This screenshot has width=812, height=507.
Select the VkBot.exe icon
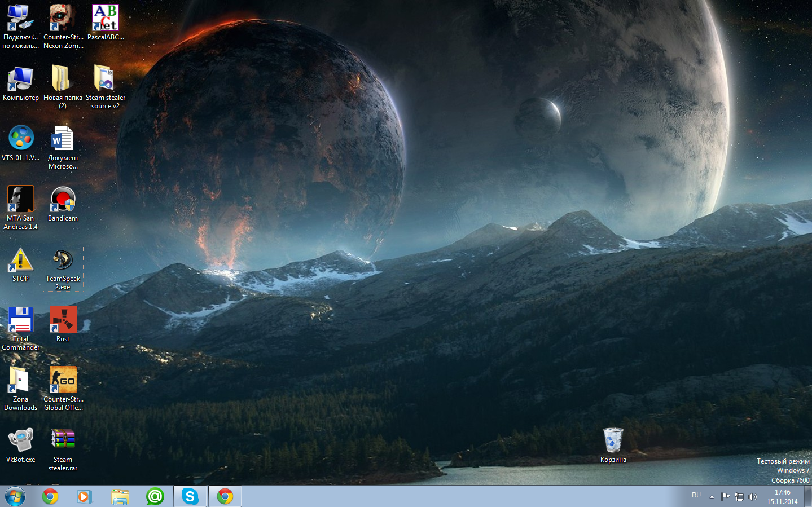[x=20, y=445]
